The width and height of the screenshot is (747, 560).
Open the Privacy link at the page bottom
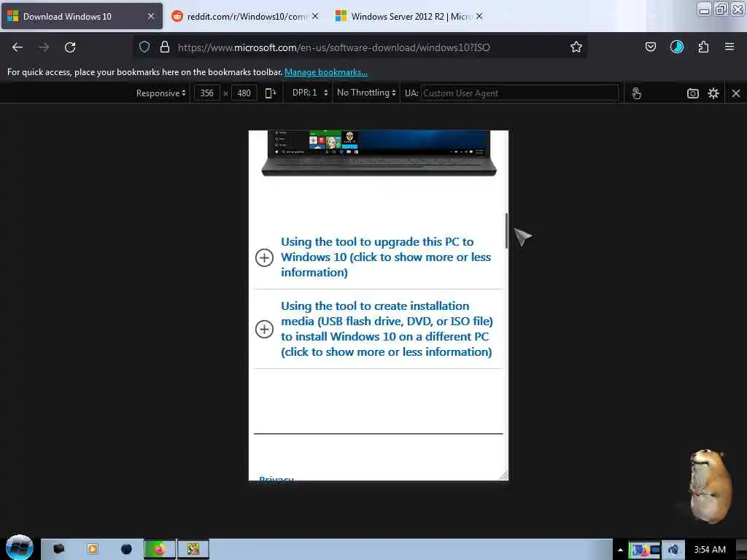pyautogui.click(x=276, y=478)
